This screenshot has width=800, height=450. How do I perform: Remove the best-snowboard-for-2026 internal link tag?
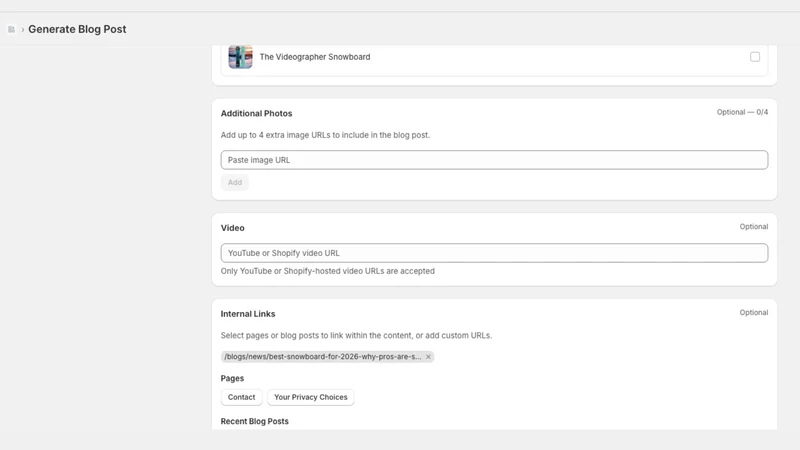click(x=428, y=357)
